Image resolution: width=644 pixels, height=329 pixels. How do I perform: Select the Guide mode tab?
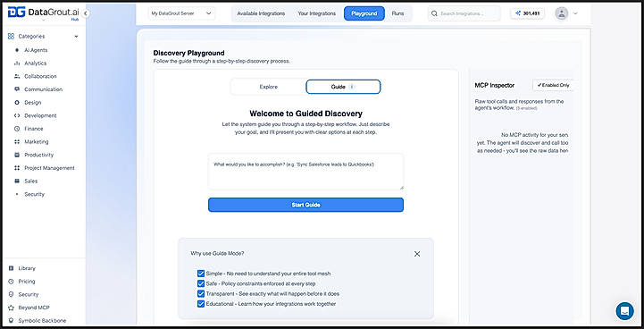(x=343, y=87)
